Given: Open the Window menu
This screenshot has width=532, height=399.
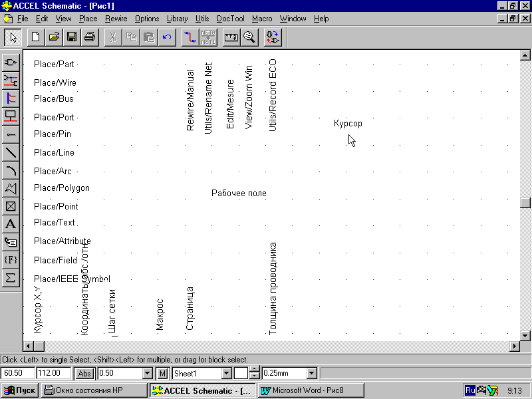Looking at the screenshot, I should click(x=293, y=19).
